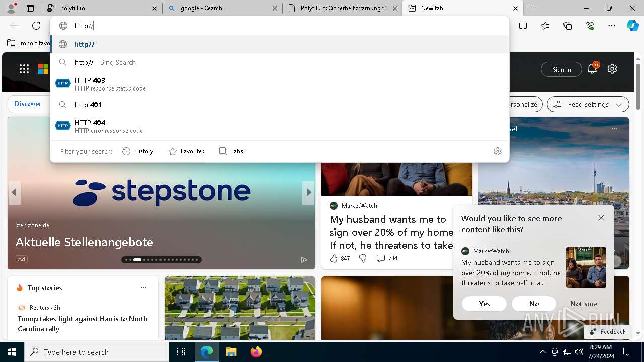644x362 pixels.
Task: Show next carousel slide
Action: [308, 192]
